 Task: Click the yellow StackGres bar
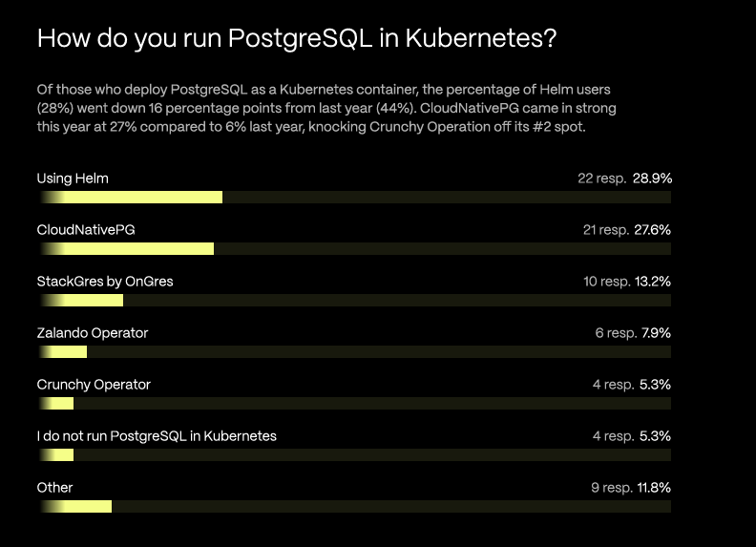[x=81, y=300]
